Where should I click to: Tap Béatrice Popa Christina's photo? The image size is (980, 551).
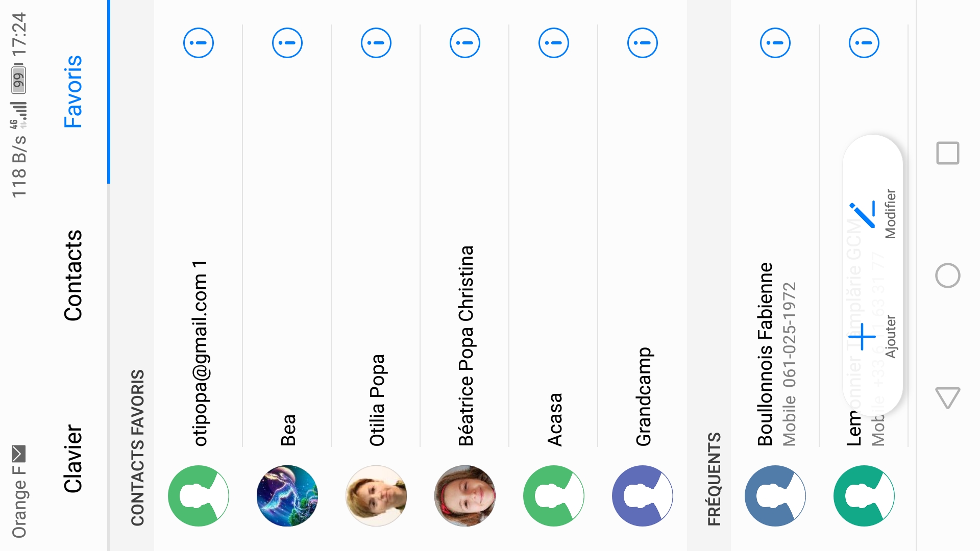tap(464, 495)
